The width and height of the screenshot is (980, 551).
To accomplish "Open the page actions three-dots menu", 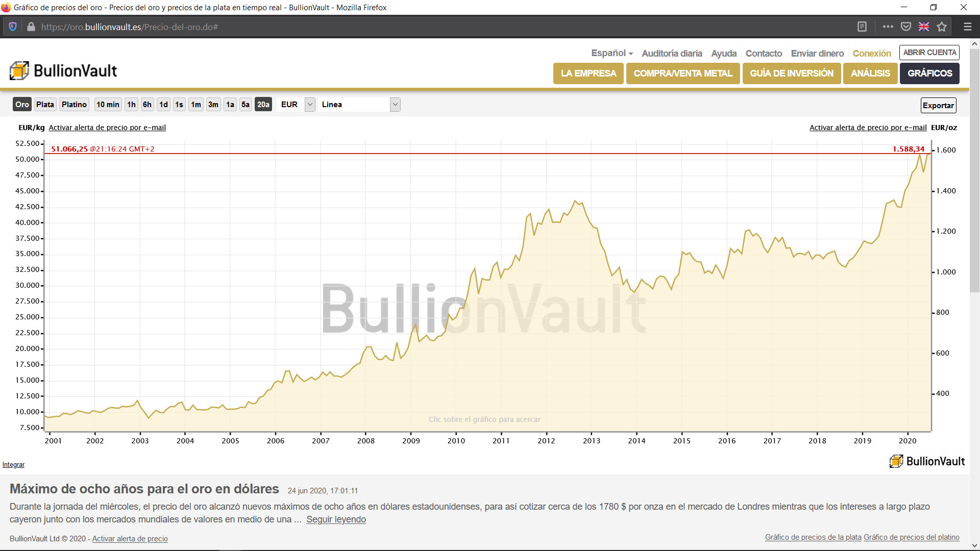I will coord(888,27).
